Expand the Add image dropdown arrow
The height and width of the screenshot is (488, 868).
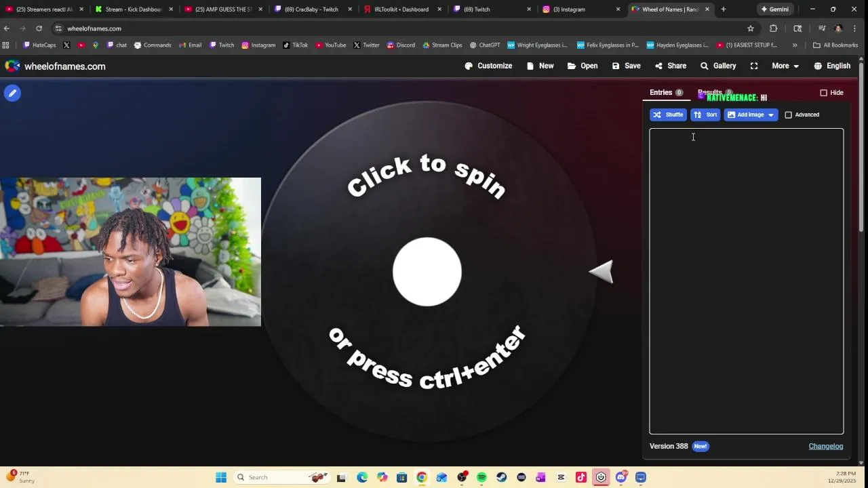point(771,115)
